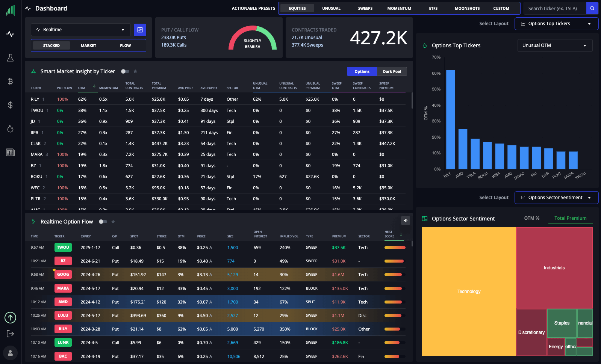Image resolution: width=601 pixels, height=364 pixels.
Task: Toggle the Smart Market Insight switch
Action: pos(125,71)
